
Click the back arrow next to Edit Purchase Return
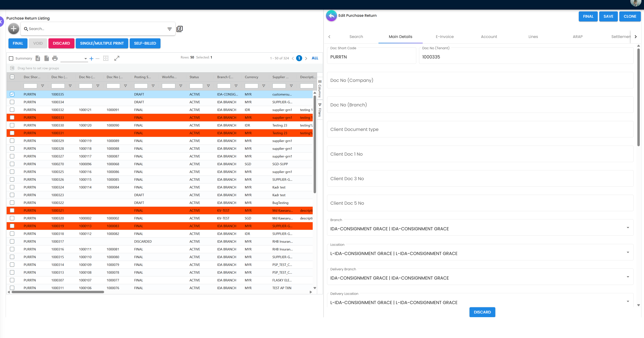click(331, 16)
